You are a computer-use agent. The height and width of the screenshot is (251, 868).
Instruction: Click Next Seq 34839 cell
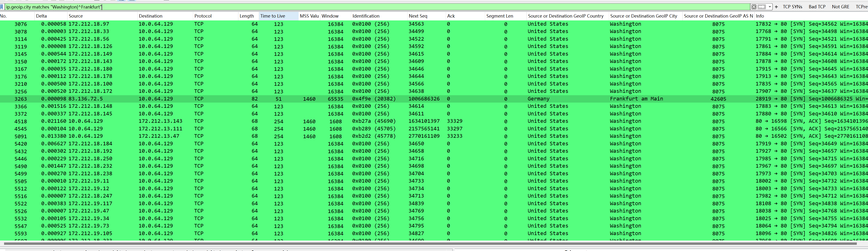pyautogui.click(x=416, y=204)
